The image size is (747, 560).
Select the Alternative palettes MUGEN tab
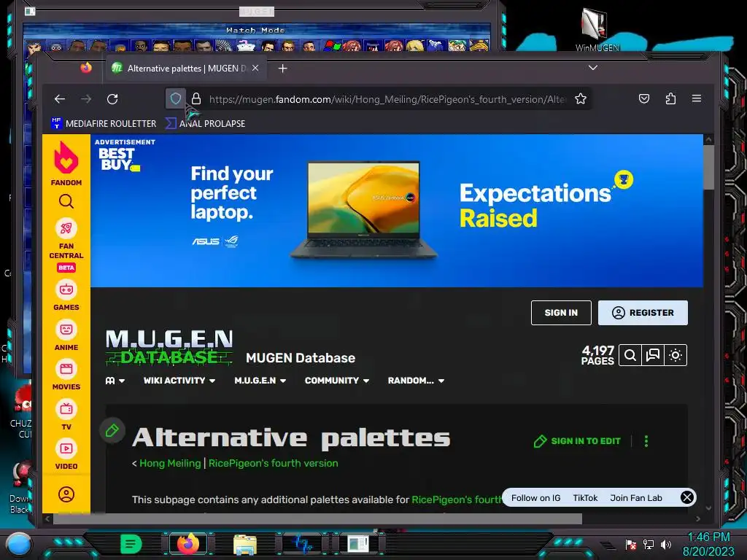coord(186,69)
